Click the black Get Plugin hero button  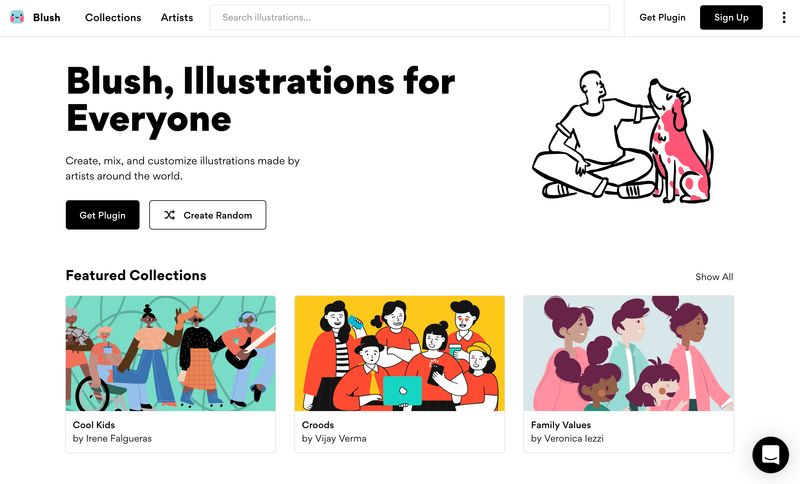pyautogui.click(x=103, y=215)
